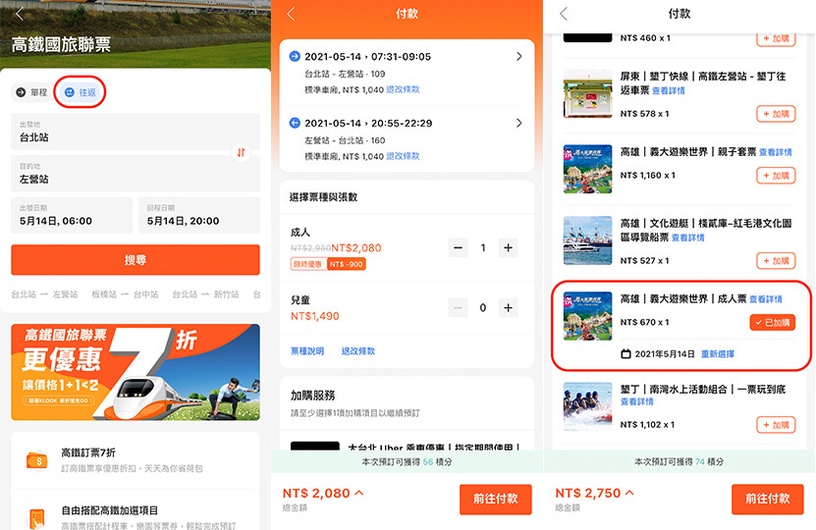
Task: Open the 義大遊樂世界 親子套票 thumbnail
Action: coord(588,169)
